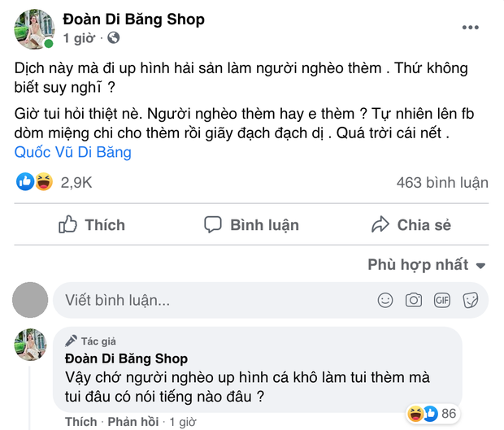
Task: Expand the Phù hợp nhất sort dropdown
Action: click(427, 265)
